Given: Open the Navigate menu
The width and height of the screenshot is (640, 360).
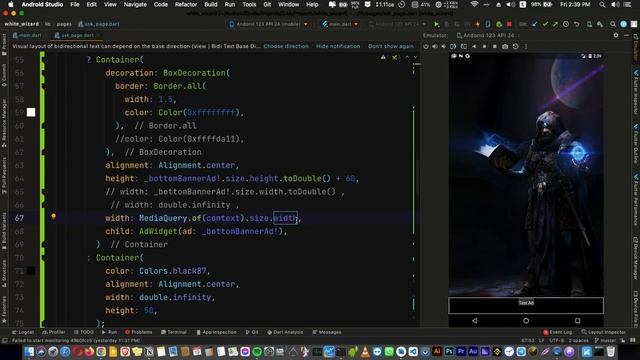Looking at the screenshot, I should click(135, 4).
